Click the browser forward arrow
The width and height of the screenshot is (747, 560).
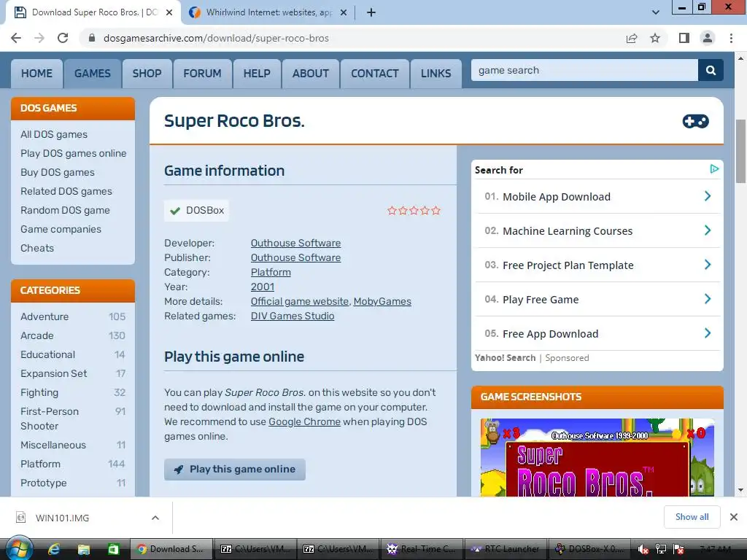pos(39,38)
